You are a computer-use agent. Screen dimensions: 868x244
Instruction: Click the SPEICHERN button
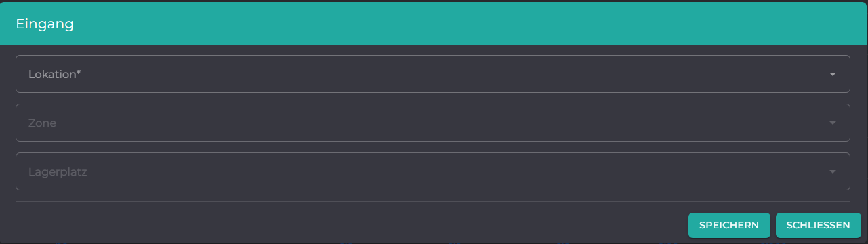coord(729,225)
